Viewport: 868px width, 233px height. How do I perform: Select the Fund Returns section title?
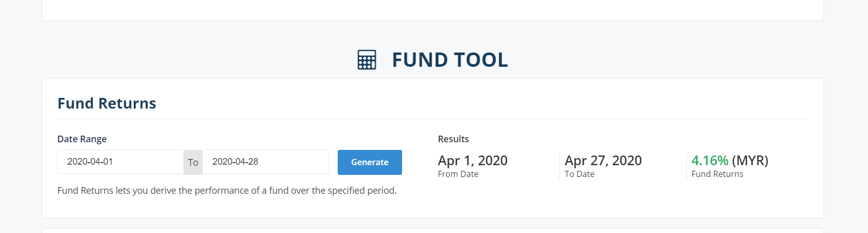(107, 103)
